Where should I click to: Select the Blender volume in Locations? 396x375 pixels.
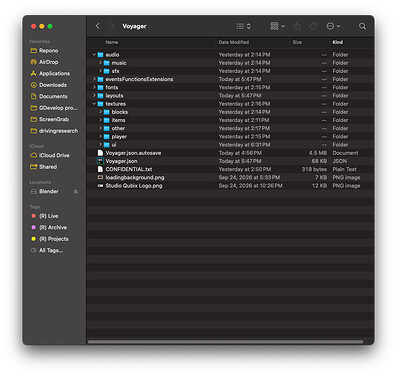tap(49, 191)
